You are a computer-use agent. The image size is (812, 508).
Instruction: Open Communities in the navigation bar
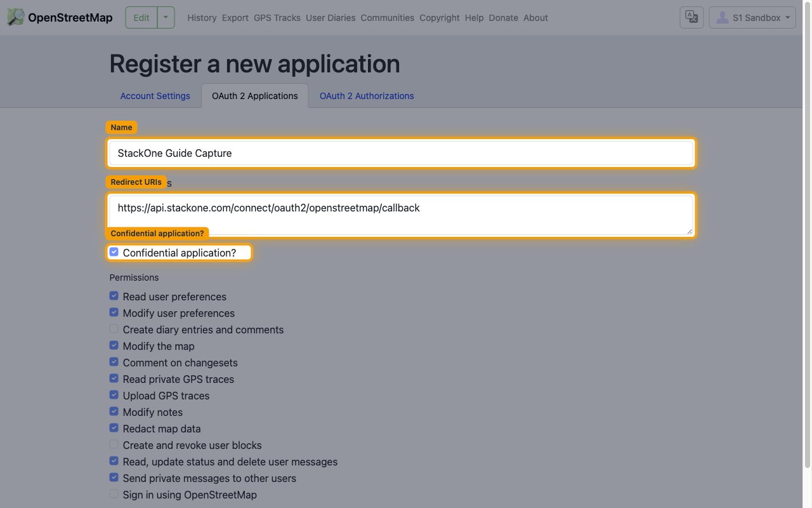(388, 18)
